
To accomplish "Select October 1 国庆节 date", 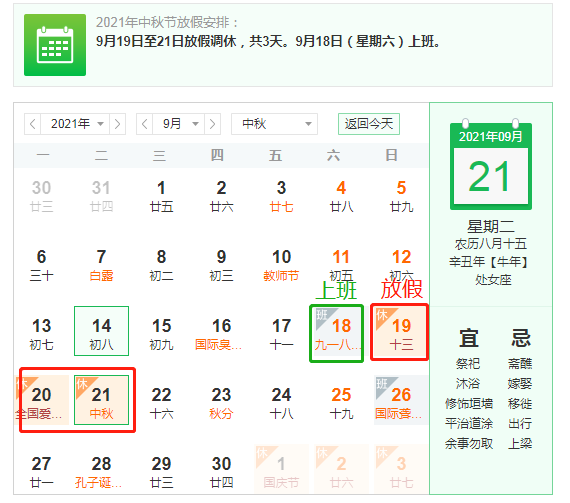I will tap(281, 470).
